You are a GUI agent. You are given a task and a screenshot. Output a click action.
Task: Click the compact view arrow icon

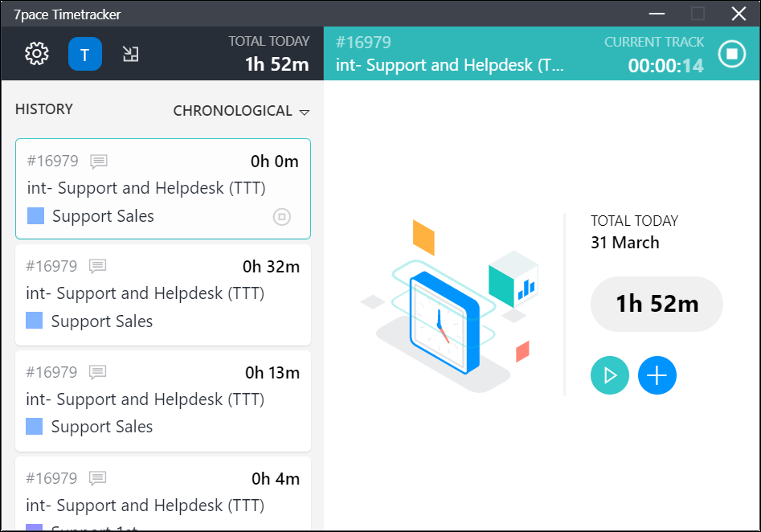pyautogui.click(x=130, y=54)
